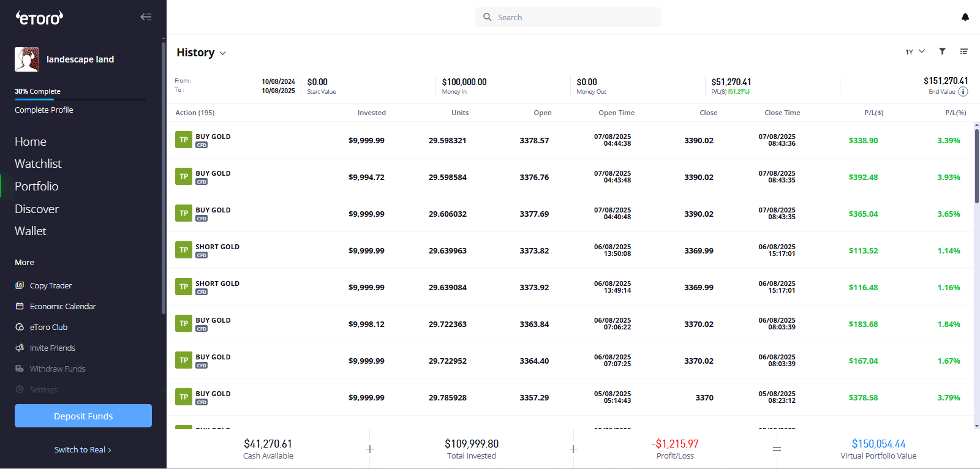Open the Watchlist page
The width and height of the screenshot is (980, 469).
(38, 163)
